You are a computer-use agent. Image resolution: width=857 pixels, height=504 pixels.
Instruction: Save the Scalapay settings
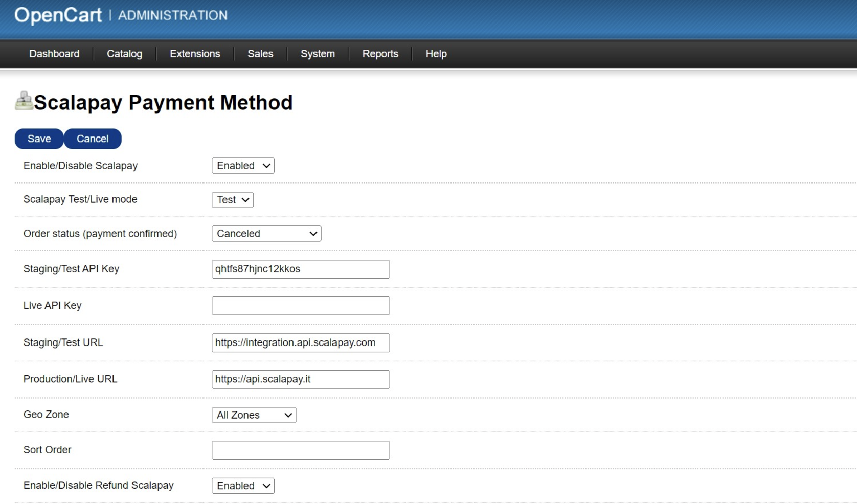39,139
